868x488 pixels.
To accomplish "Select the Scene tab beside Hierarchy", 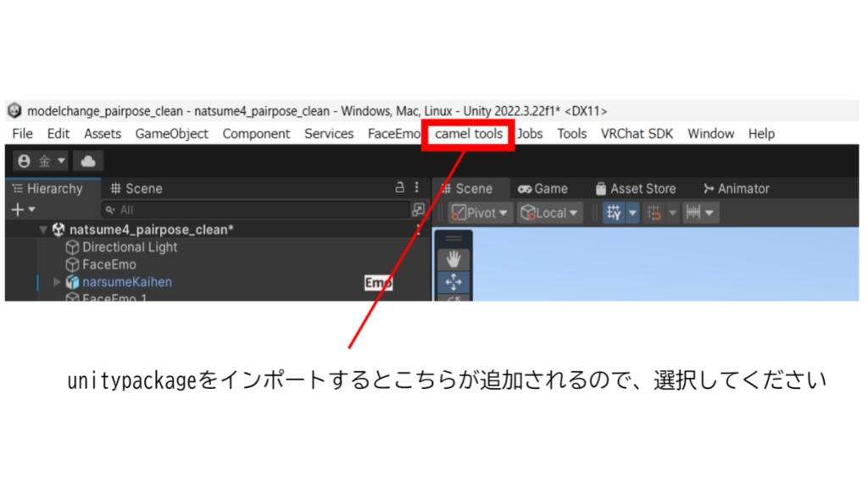I will [x=136, y=189].
